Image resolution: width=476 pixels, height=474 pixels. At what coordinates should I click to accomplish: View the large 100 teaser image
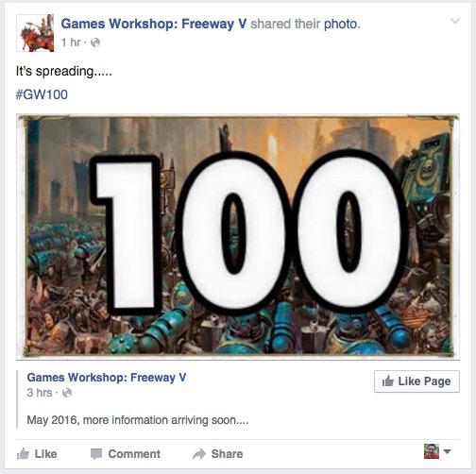pyautogui.click(x=238, y=237)
